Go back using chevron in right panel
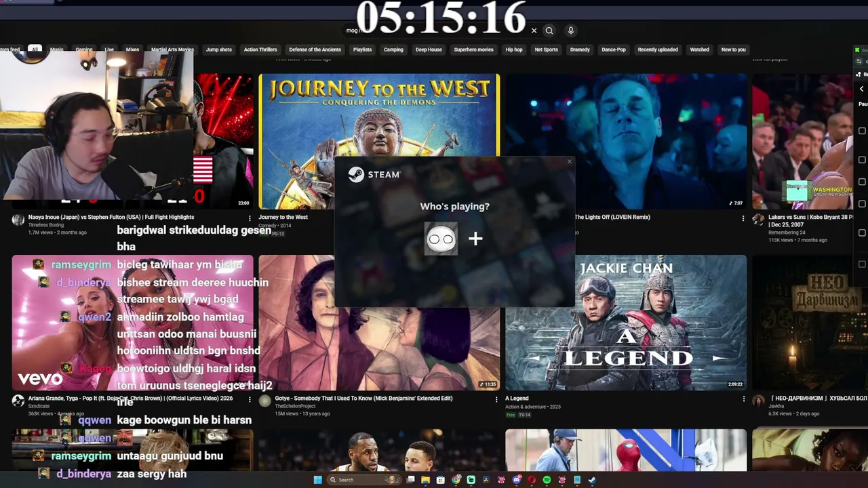The height and width of the screenshot is (488, 868). (862, 89)
